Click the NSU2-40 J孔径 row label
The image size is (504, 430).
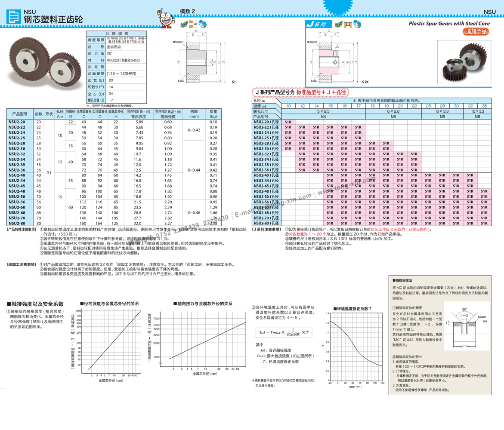click(266, 175)
